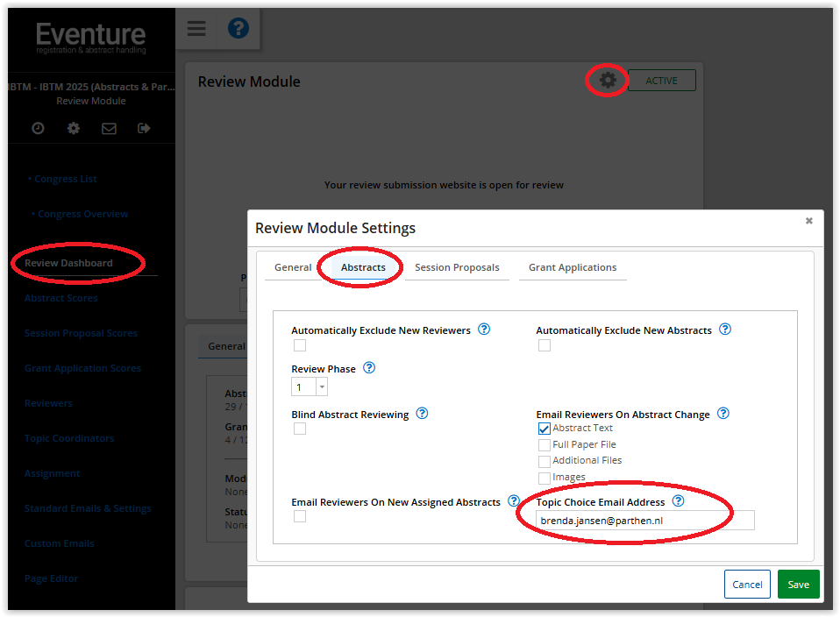
Task: Show help for Topic Choice Email Address
Action: coord(678,500)
